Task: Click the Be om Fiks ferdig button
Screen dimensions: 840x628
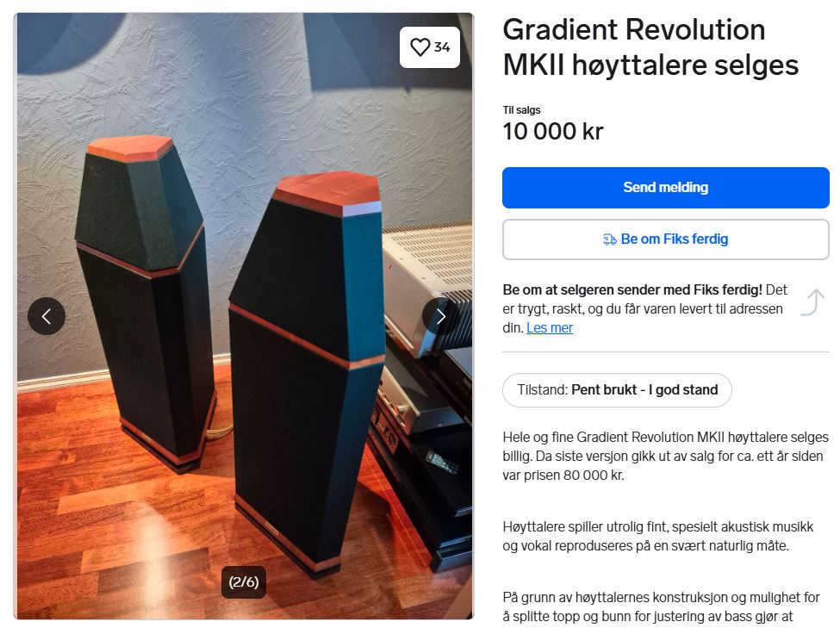Action: point(665,239)
